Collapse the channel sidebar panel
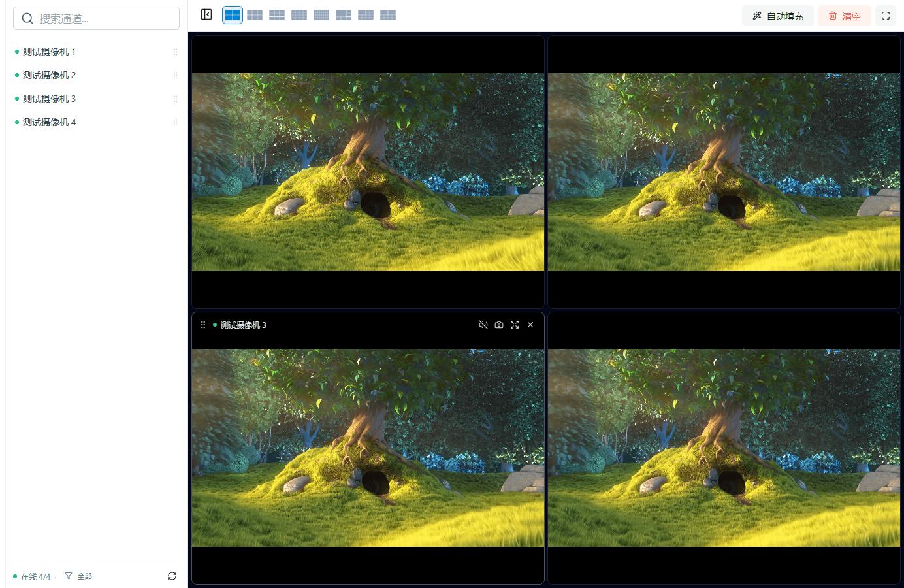 point(206,15)
